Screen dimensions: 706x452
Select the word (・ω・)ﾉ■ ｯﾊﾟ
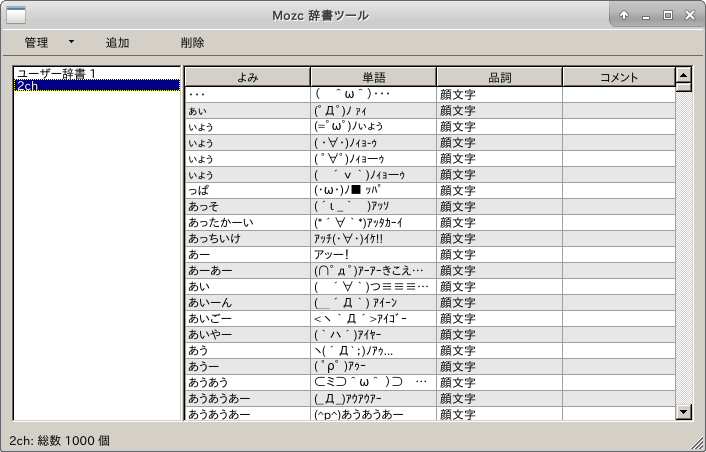(x=373, y=190)
